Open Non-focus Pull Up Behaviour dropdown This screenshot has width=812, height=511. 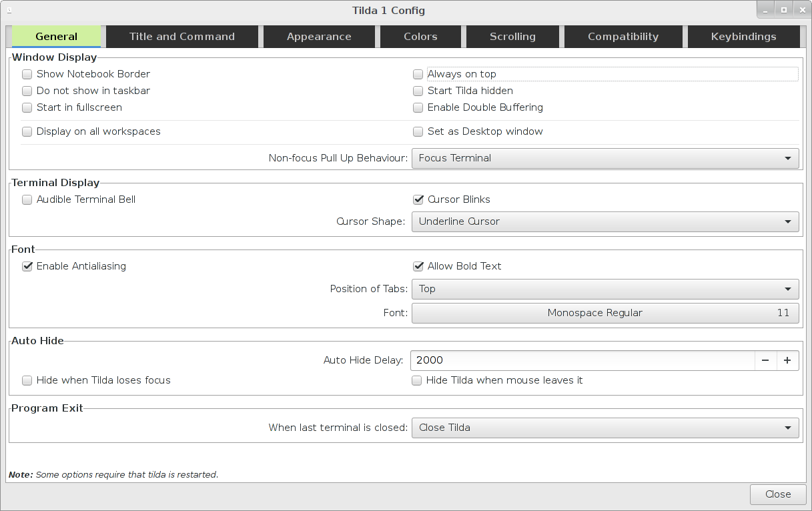pos(605,158)
